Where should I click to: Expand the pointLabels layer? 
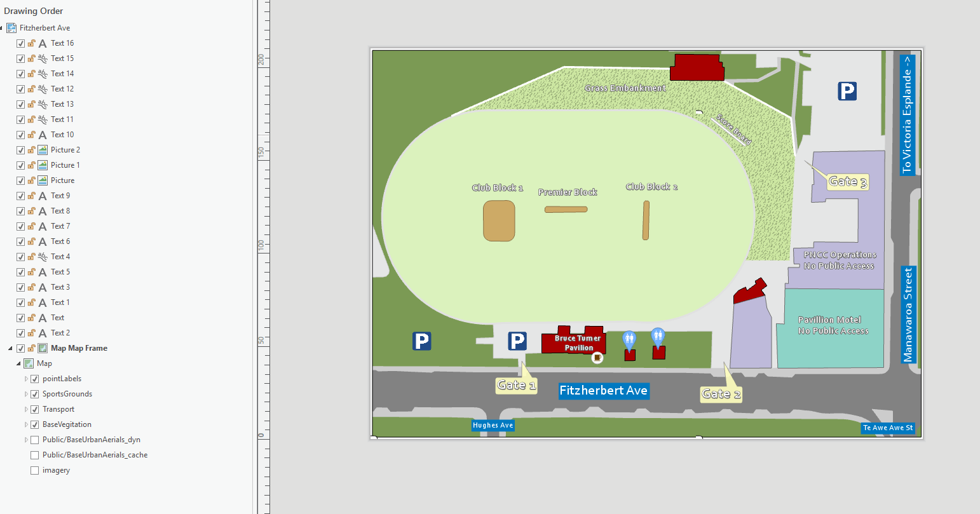pyautogui.click(x=26, y=379)
